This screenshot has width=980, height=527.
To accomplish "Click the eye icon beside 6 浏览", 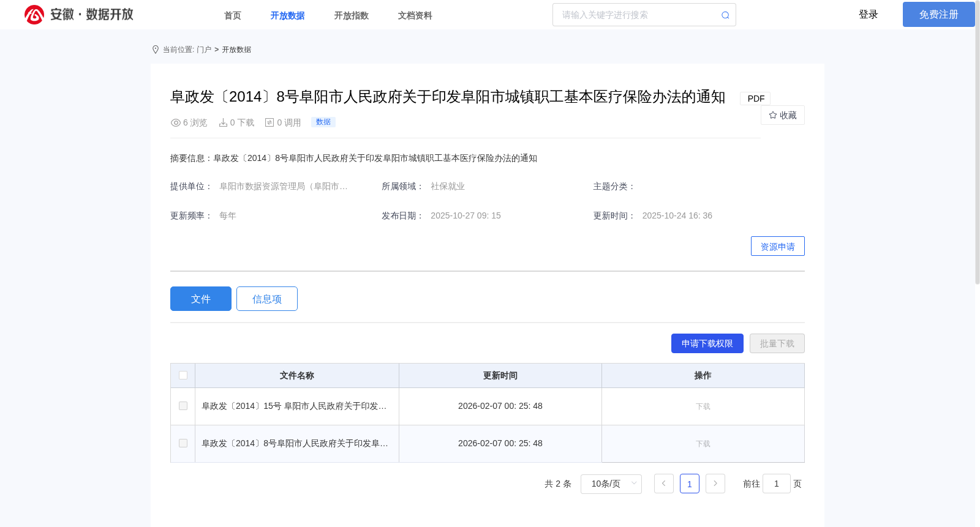I will 176,122.
